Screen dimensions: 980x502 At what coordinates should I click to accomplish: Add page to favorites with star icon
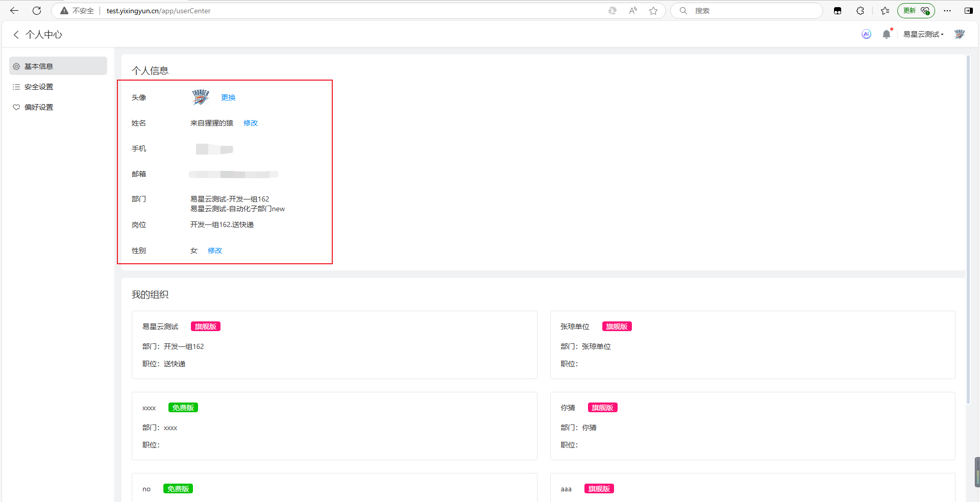click(653, 11)
